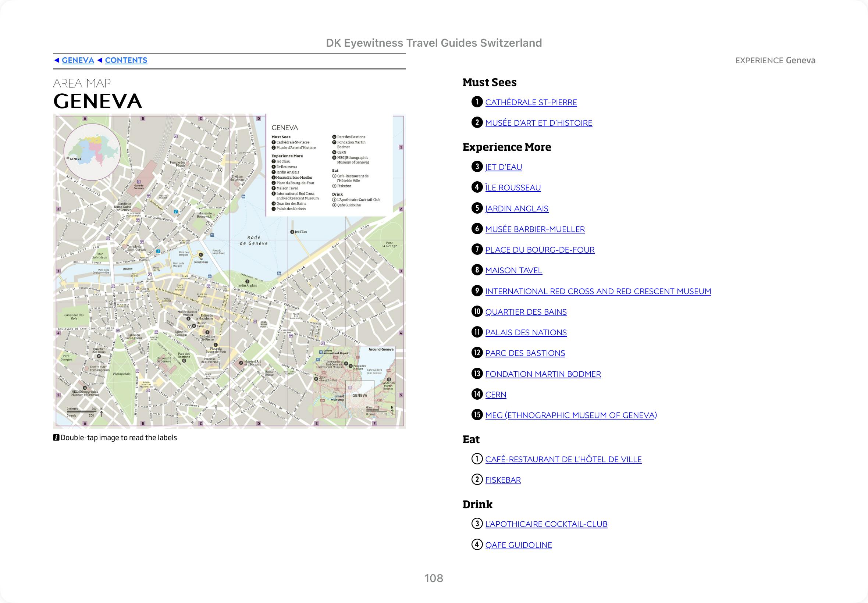The width and height of the screenshot is (868, 603).
Task: Click the number 3 Jet d'Eau bullet icon
Action: (x=477, y=167)
